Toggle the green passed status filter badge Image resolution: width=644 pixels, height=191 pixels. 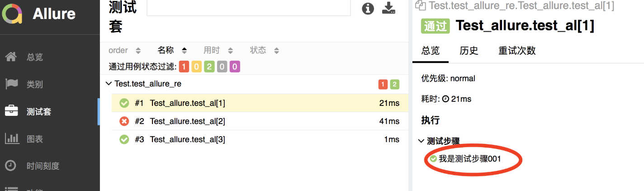coord(209,67)
